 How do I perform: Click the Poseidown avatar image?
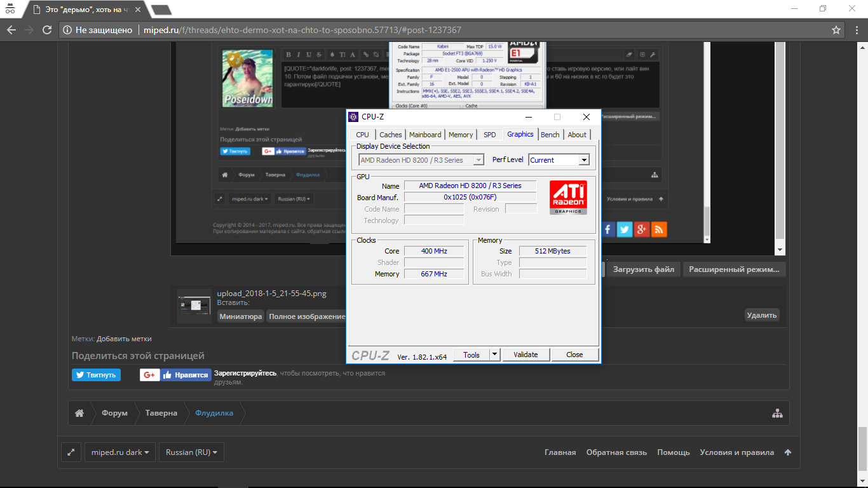point(247,78)
